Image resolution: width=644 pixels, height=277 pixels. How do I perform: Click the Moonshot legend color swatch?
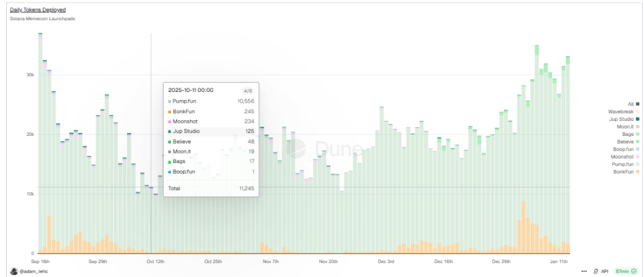coord(637,156)
